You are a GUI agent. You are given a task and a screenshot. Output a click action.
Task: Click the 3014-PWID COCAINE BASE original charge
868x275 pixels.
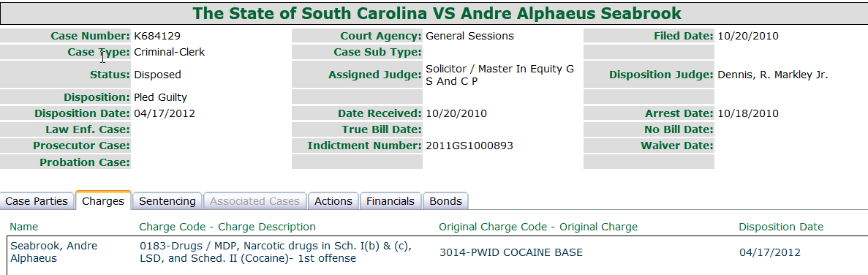point(511,252)
